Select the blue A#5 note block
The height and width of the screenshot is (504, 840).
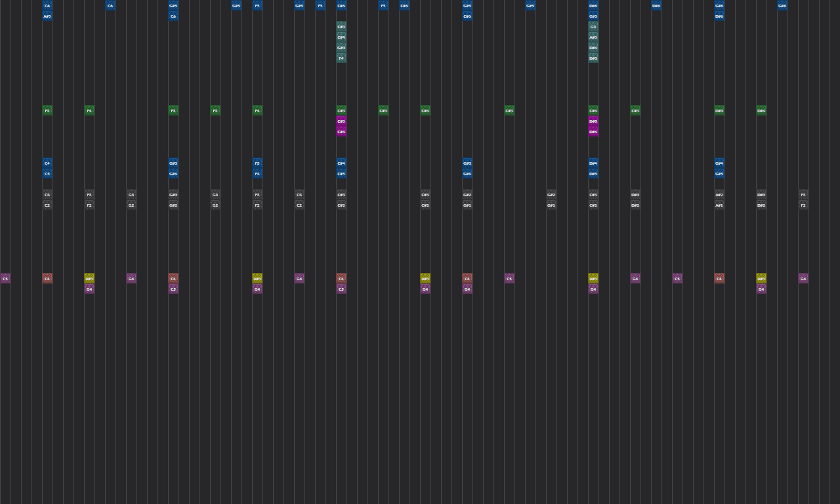point(47,16)
